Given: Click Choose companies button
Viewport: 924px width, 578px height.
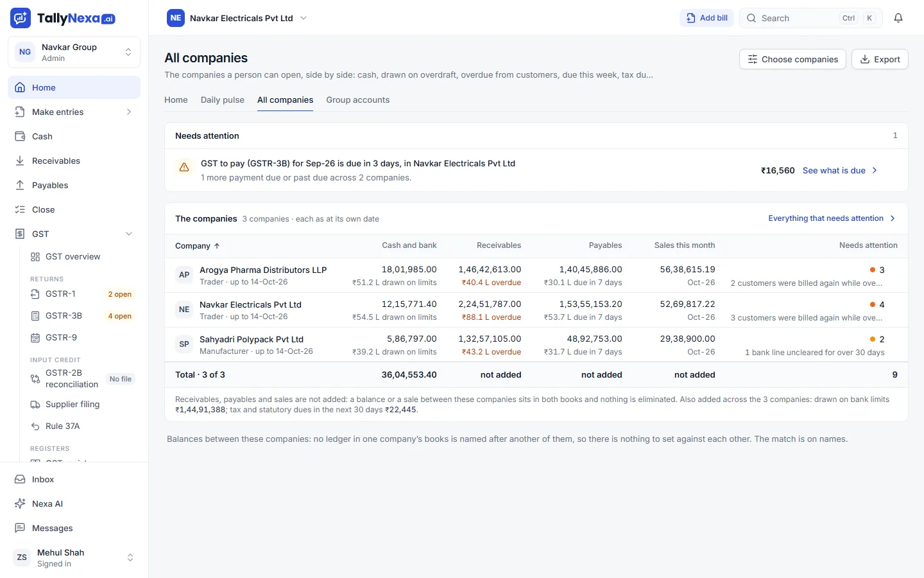Looking at the screenshot, I should point(792,59).
